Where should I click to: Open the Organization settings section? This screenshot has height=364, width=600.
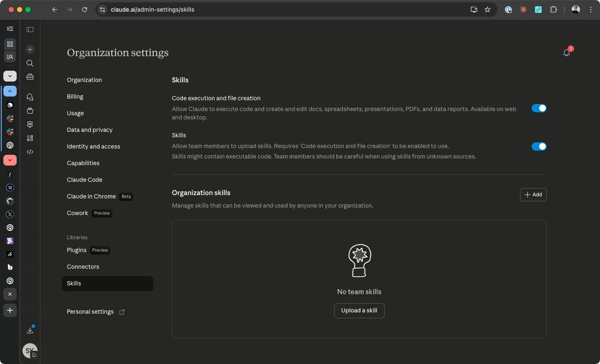[84, 80]
